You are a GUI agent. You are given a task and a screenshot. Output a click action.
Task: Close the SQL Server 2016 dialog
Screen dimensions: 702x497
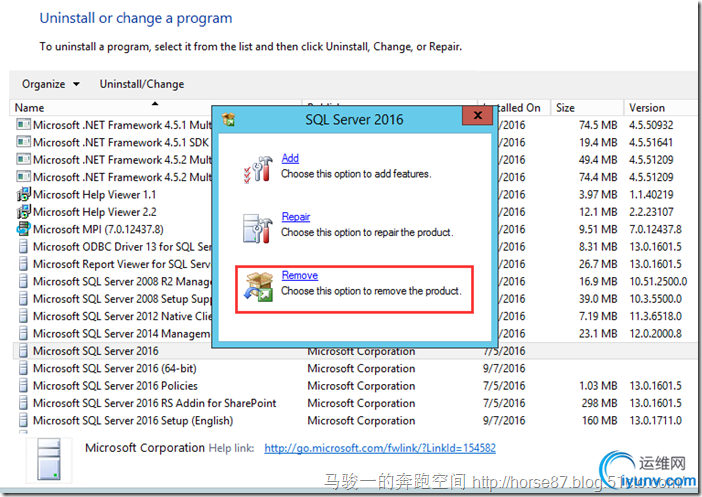(x=477, y=116)
